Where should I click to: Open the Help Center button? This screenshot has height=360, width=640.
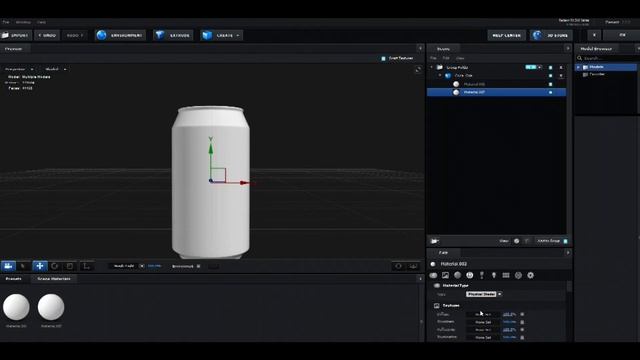click(506, 36)
